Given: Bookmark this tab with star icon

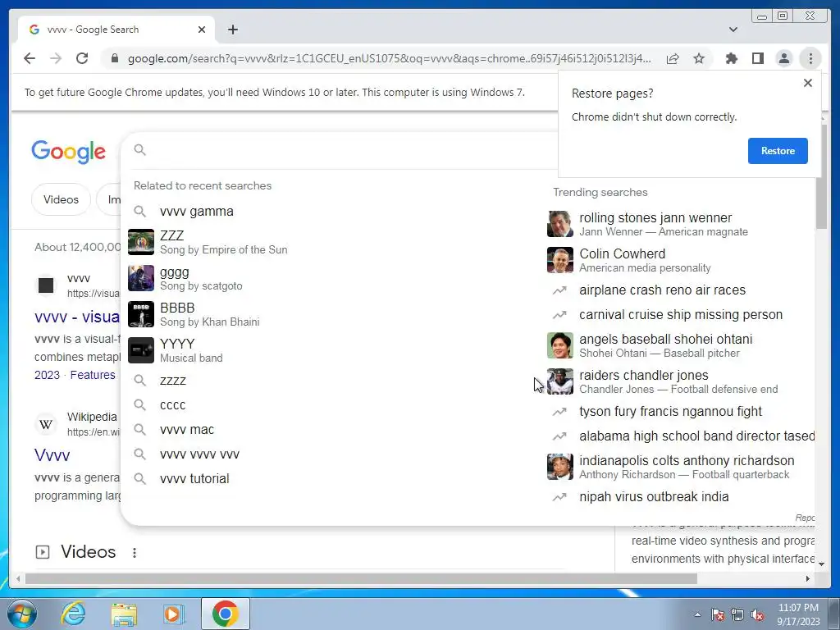Looking at the screenshot, I should click(699, 58).
